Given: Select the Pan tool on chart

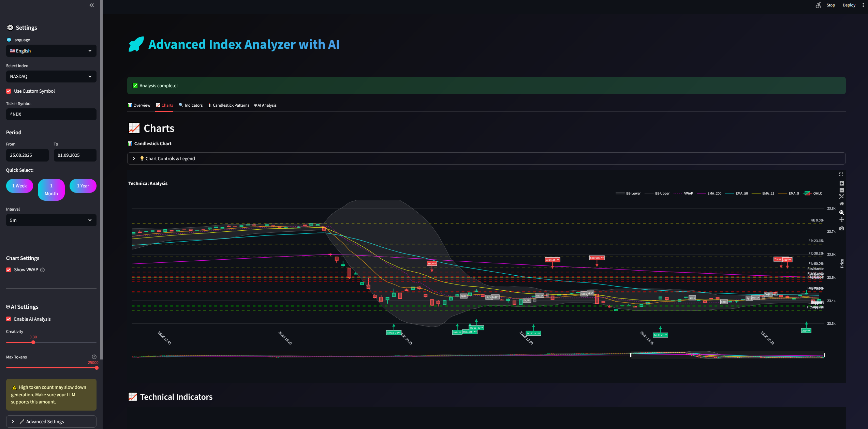Looking at the screenshot, I should click(842, 220).
